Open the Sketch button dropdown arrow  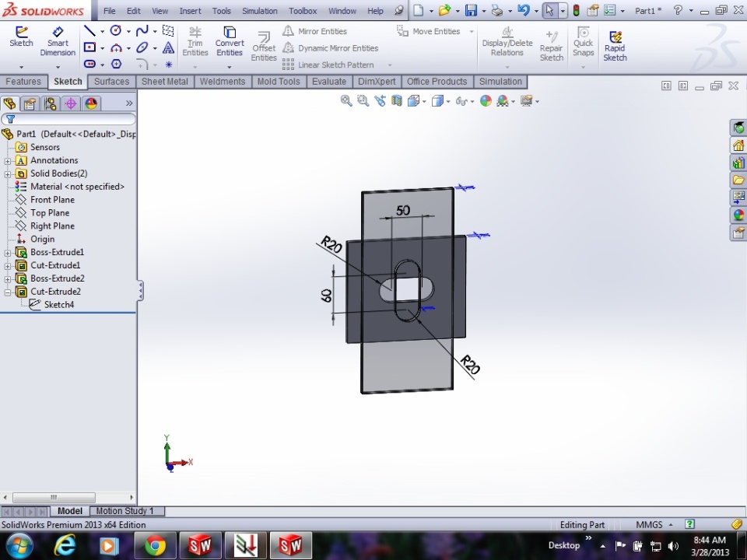[21, 67]
